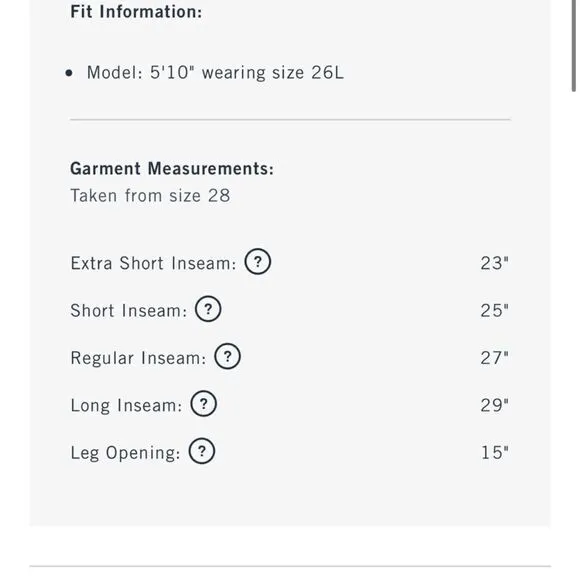Image resolution: width=580 pixels, height=580 pixels.
Task: Click the Regular Inseam label
Action: click(138, 358)
